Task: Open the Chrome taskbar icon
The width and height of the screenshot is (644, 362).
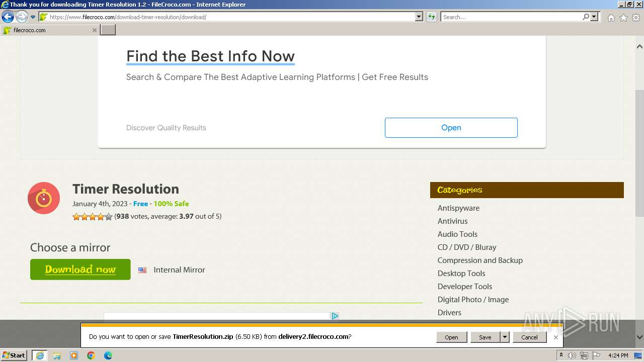Action: tap(91, 355)
